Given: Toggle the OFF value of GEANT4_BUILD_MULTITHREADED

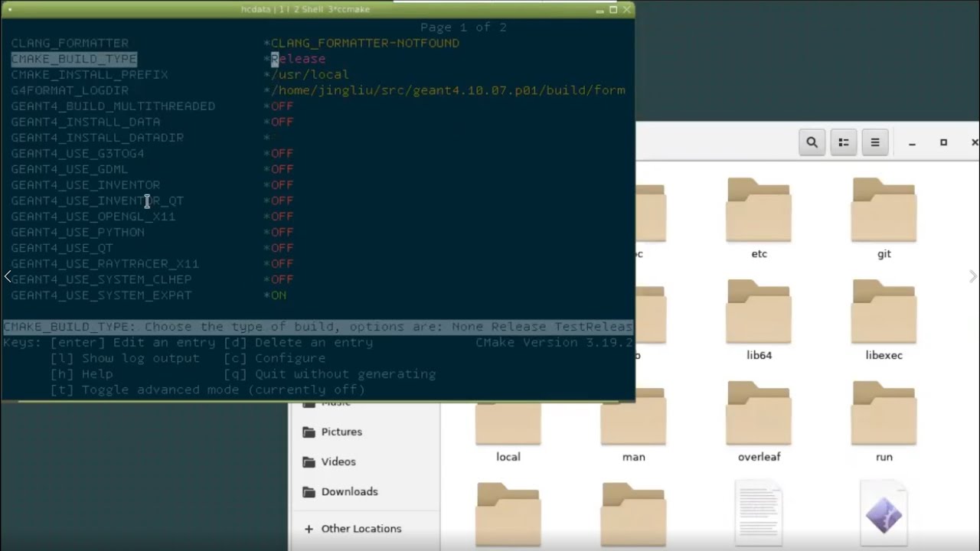Looking at the screenshot, I should pos(282,106).
